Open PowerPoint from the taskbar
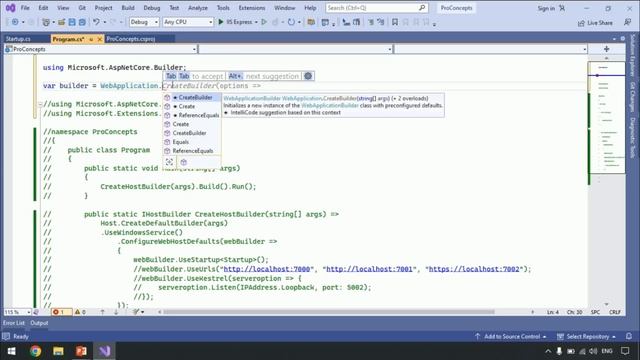The height and width of the screenshot is (360, 640). tap(81, 351)
